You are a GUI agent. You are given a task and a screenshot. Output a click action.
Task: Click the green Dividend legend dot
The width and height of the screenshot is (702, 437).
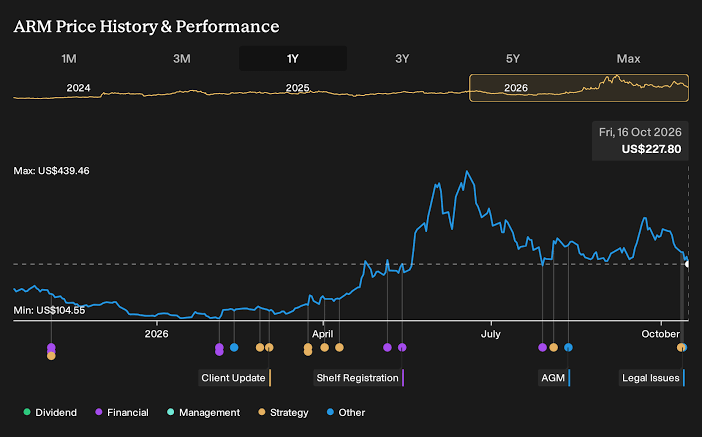coord(27,412)
